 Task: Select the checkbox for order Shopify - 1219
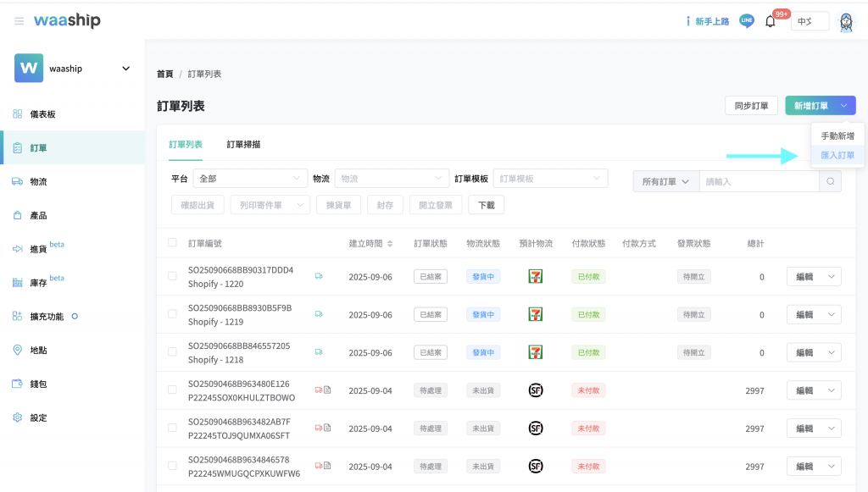point(173,314)
